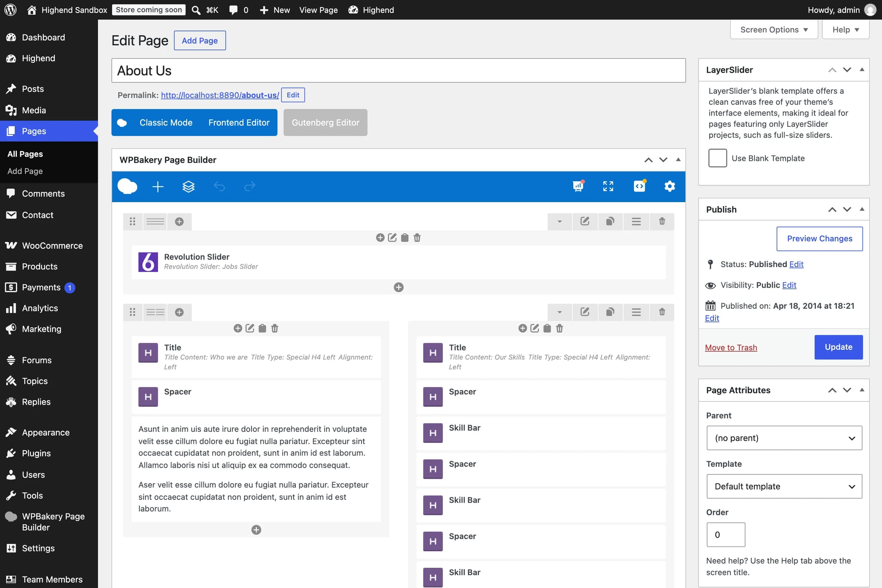Click the Undo arrow in builder toolbar
The image size is (882, 588).
tap(219, 186)
